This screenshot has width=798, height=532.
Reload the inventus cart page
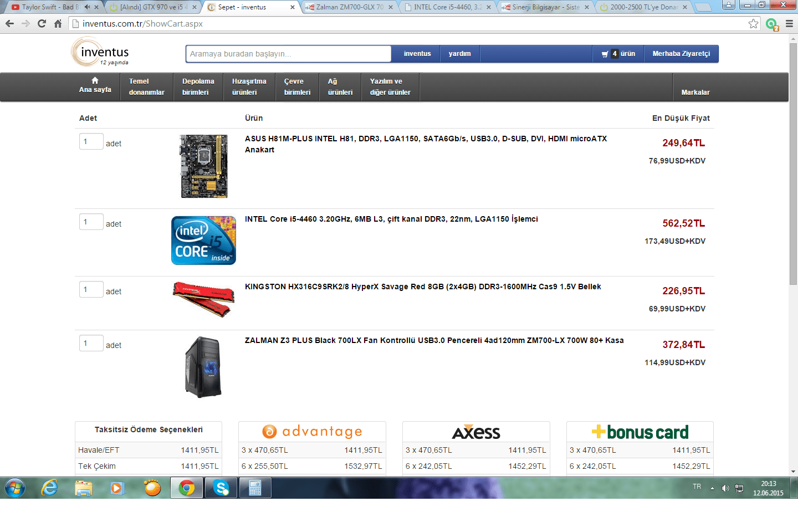pos(42,23)
